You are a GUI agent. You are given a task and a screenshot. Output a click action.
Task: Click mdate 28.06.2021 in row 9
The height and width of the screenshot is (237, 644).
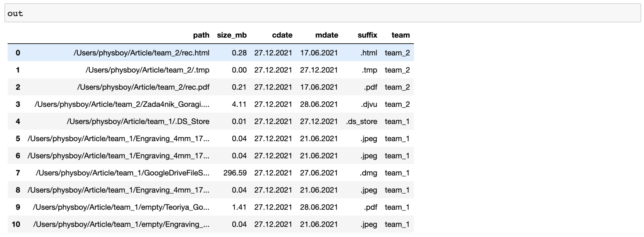[x=319, y=207]
